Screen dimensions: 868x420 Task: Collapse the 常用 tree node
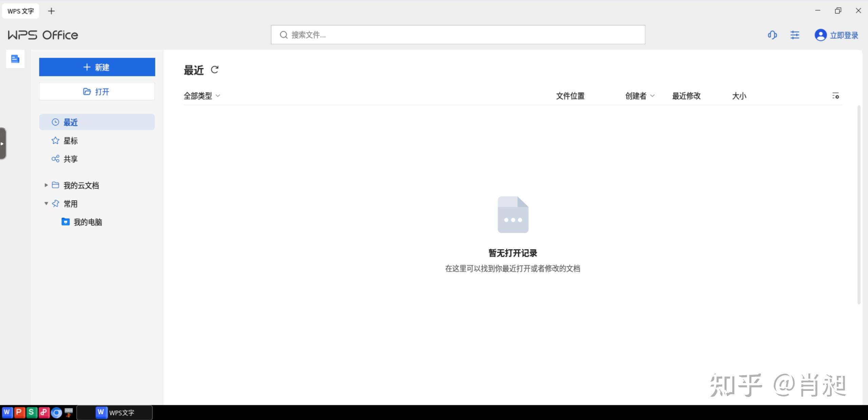[x=46, y=204]
